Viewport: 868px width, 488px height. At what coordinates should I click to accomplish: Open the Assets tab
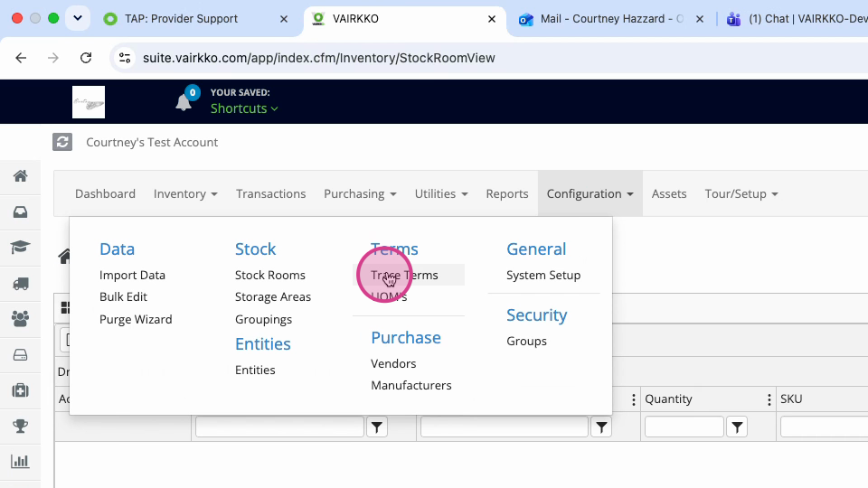pyautogui.click(x=669, y=193)
